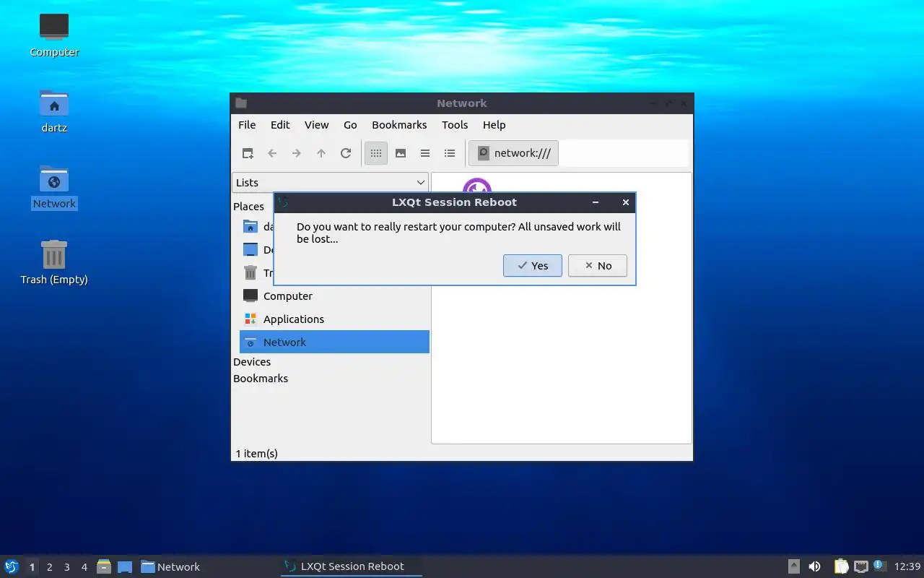Image resolution: width=924 pixels, height=578 pixels.
Task: Cancel reboot with the No button
Action: (x=598, y=266)
